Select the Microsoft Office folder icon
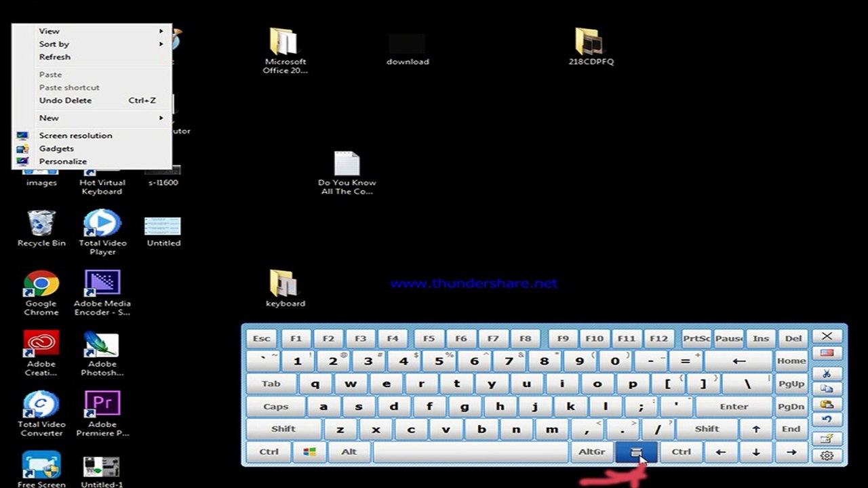868x488 pixels. pos(285,51)
